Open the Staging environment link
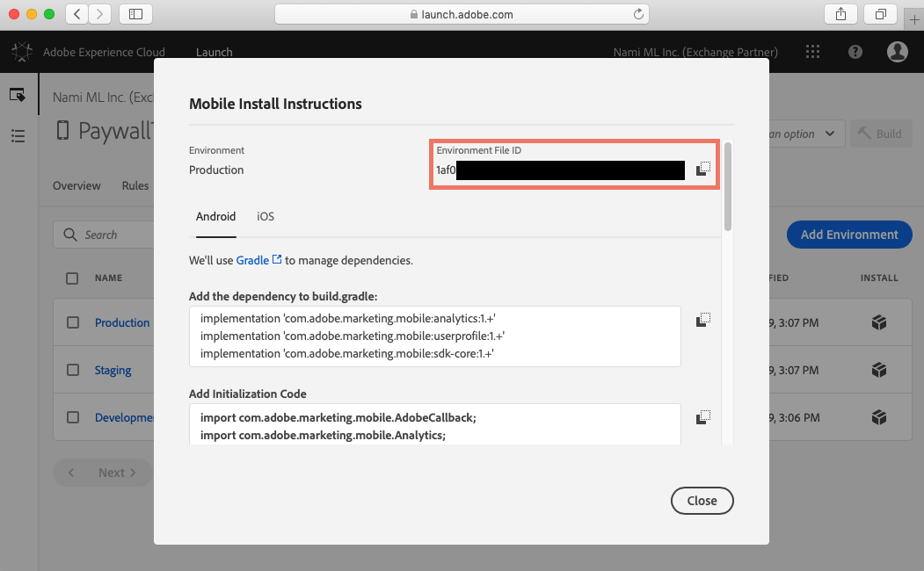 [113, 370]
